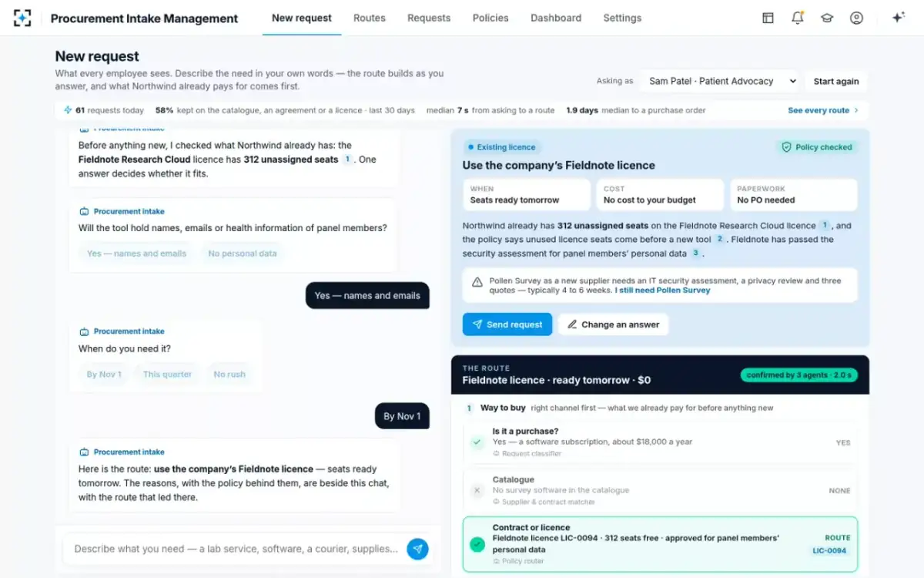The width and height of the screenshot is (924, 578).
Task: Click the Policy router agent label
Action: pyautogui.click(x=517, y=561)
